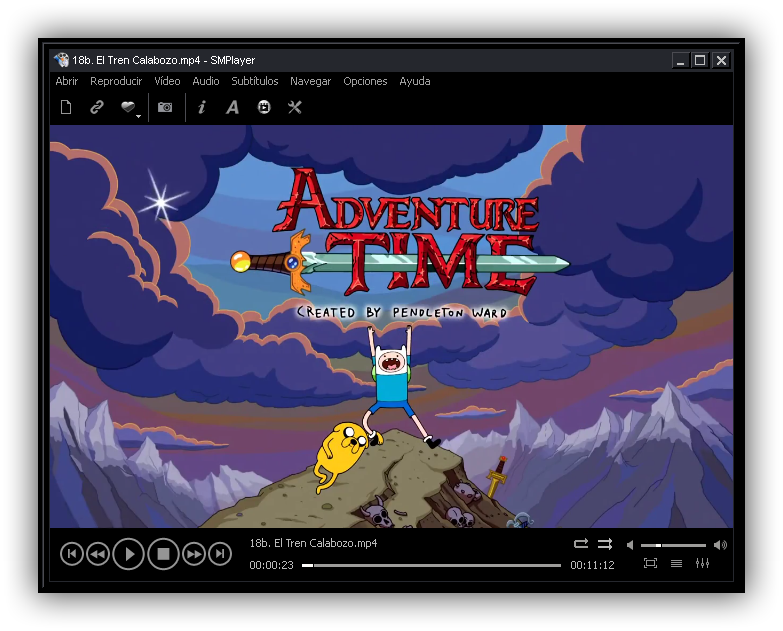Click the total duration 00:11:12

(592, 565)
